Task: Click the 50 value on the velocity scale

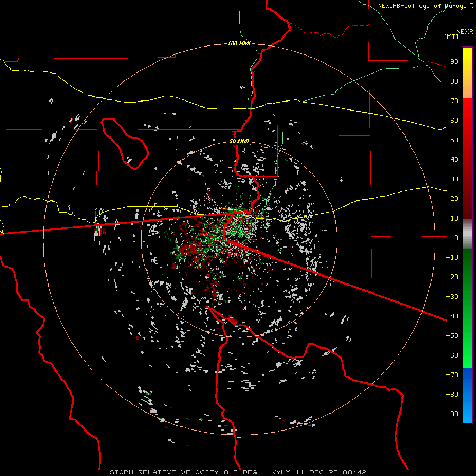Action: [454, 140]
